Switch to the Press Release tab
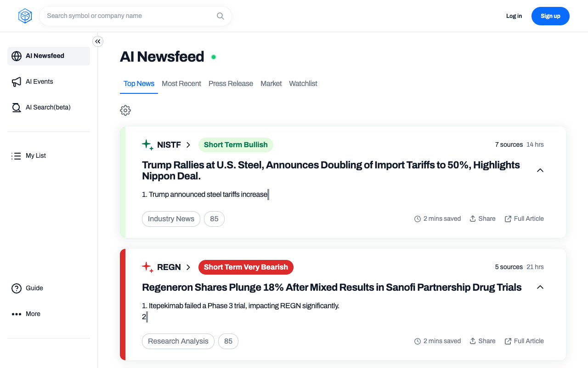This screenshot has height=368, width=588. coord(231,84)
